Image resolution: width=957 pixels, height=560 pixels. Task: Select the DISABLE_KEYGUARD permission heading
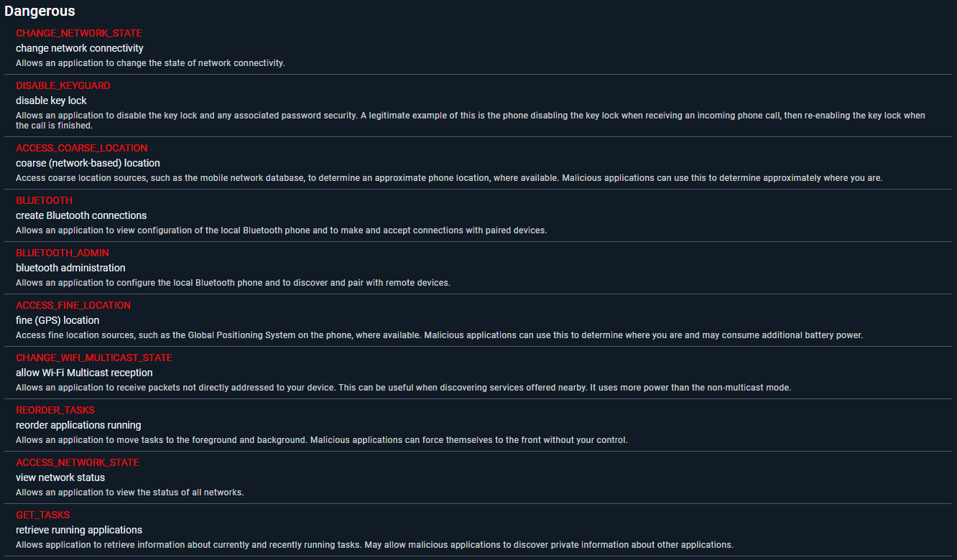63,85
